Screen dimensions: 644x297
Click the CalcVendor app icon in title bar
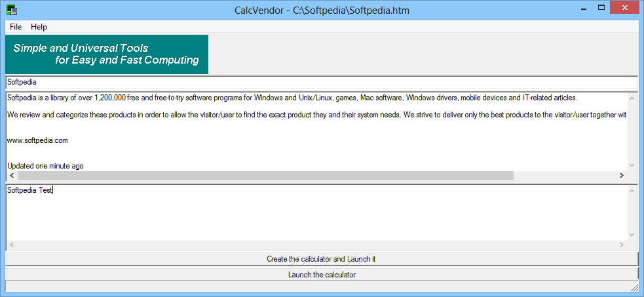tap(11, 9)
